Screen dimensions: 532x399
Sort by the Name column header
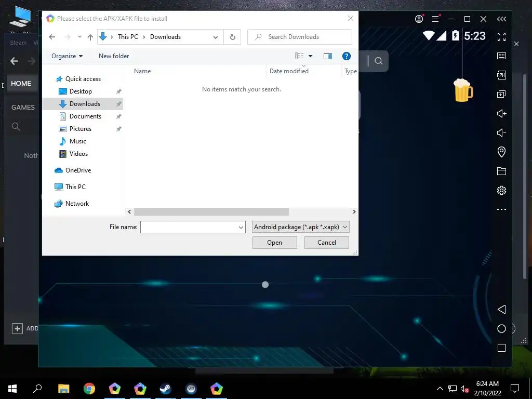pyautogui.click(x=142, y=71)
